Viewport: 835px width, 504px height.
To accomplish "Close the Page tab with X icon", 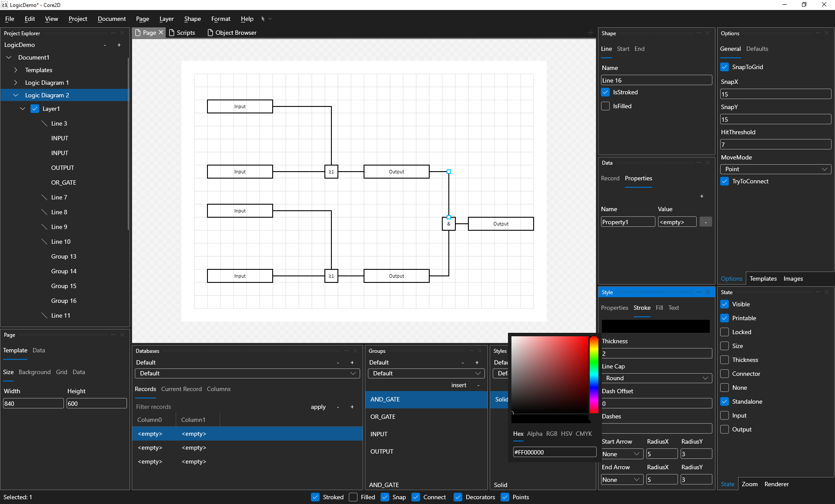I will pos(161,33).
